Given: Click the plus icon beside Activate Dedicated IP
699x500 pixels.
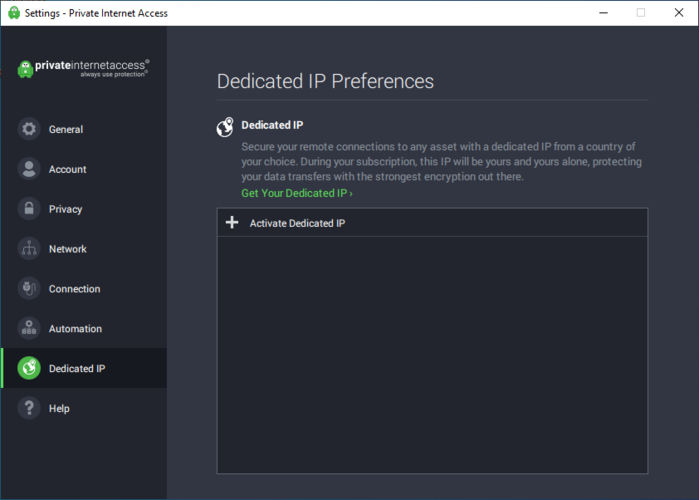Looking at the screenshot, I should click(232, 222).
